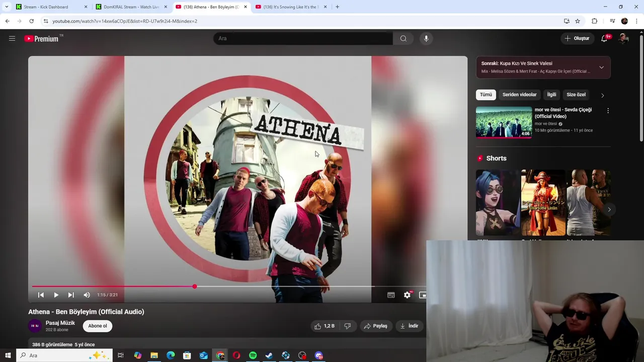The height and width of the screenshot is (362, 644).
Task: Download the video with İndir button
Action: [x=410, y=326]
